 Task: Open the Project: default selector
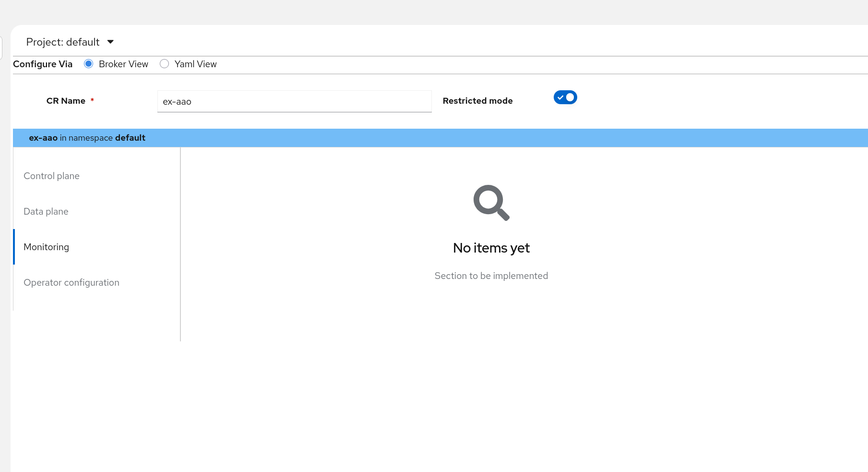pos(63,42)
